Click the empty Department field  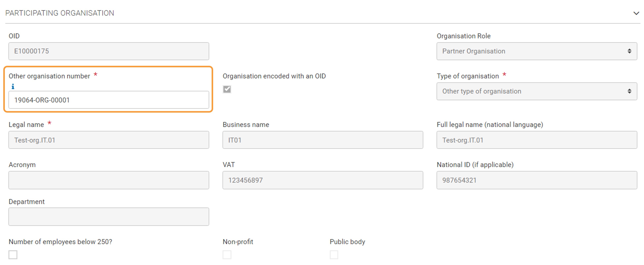tap(109, 217)
